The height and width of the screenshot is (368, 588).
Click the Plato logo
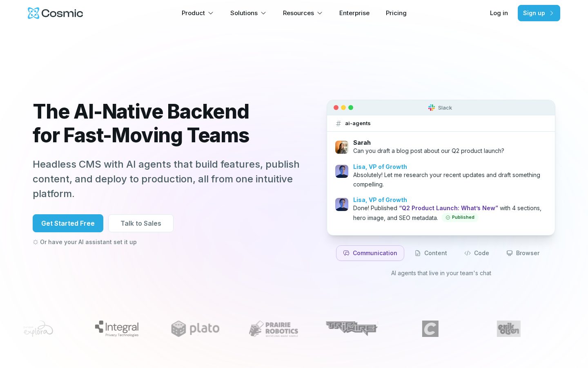195,329
